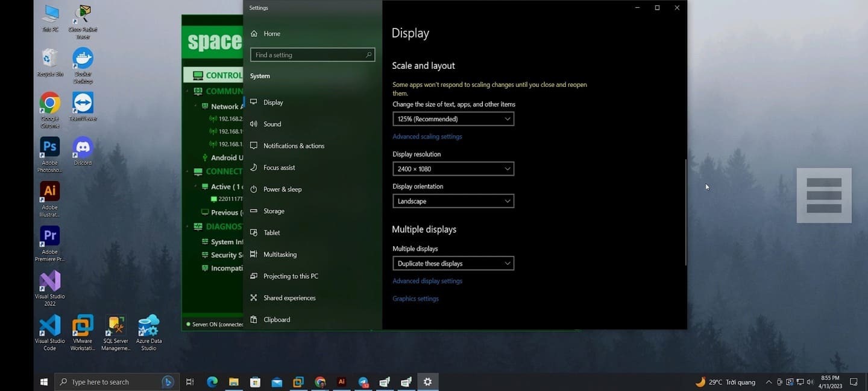Open Graphics settings link
The image size is (868, 391).
tap(415, 299)
